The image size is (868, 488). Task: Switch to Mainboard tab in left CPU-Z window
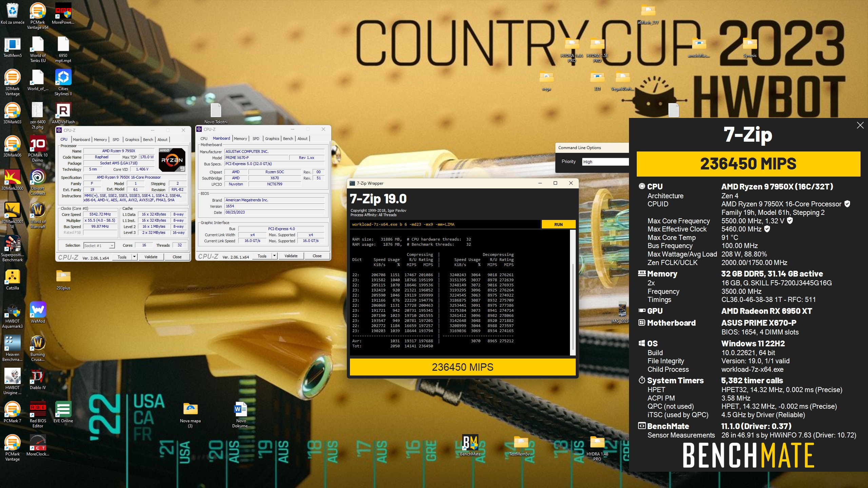coord(81,139)
